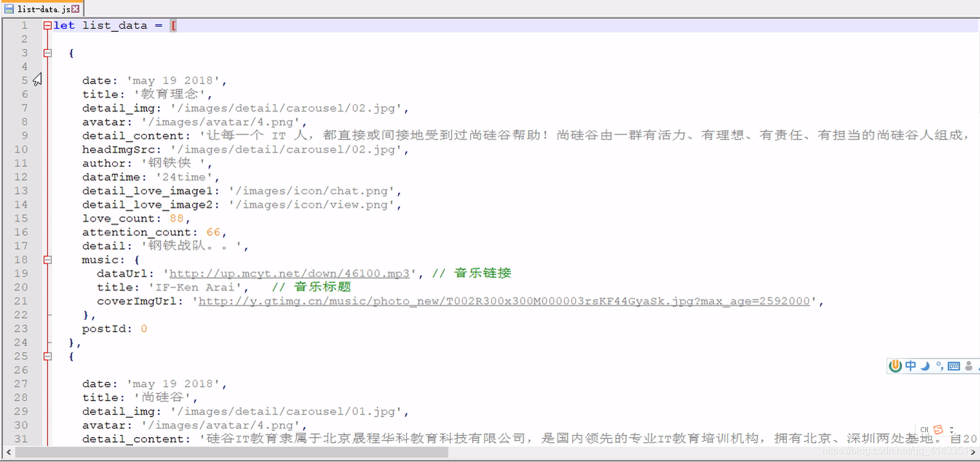The width and height of the screenshot is (980, 462).
Task: Click the title value '教育理念'
Action: point(169,95)
